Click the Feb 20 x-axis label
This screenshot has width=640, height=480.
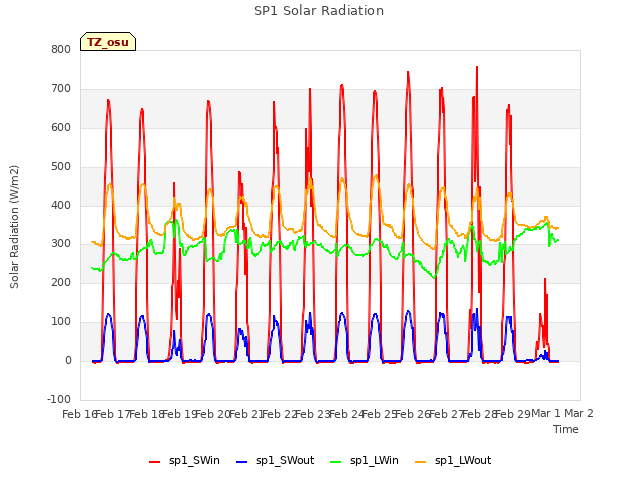tap(212, 414)
